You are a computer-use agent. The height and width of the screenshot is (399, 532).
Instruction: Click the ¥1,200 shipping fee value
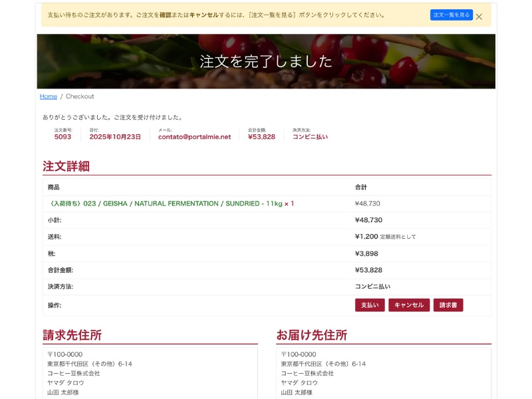(x=366, y=236)
